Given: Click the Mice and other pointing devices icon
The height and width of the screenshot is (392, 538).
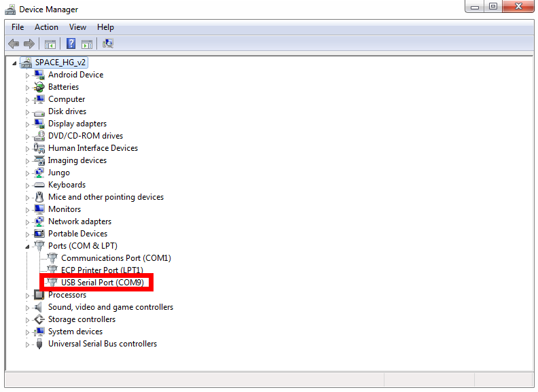Looking at the screenshot, I should tap(39, 198).
